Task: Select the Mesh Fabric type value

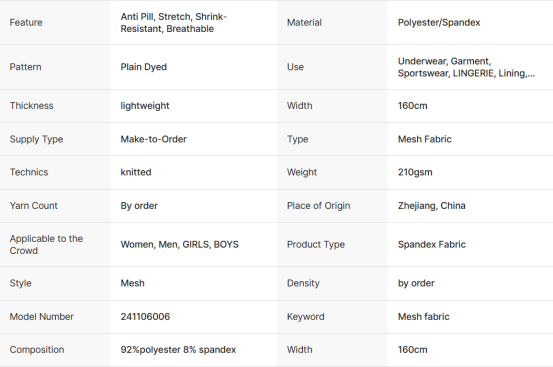Action: coord(425,139)
